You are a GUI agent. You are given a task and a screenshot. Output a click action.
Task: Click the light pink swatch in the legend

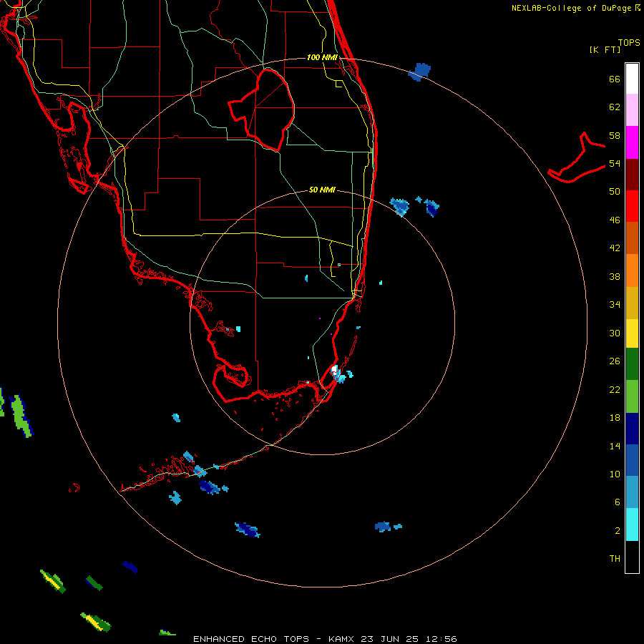632,109
